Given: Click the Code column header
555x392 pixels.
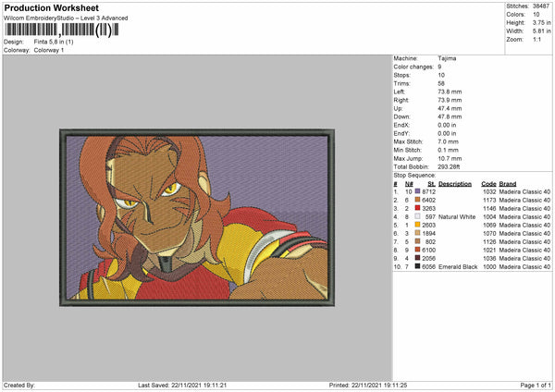Looking at the screenshot, I should pos(488,184).
